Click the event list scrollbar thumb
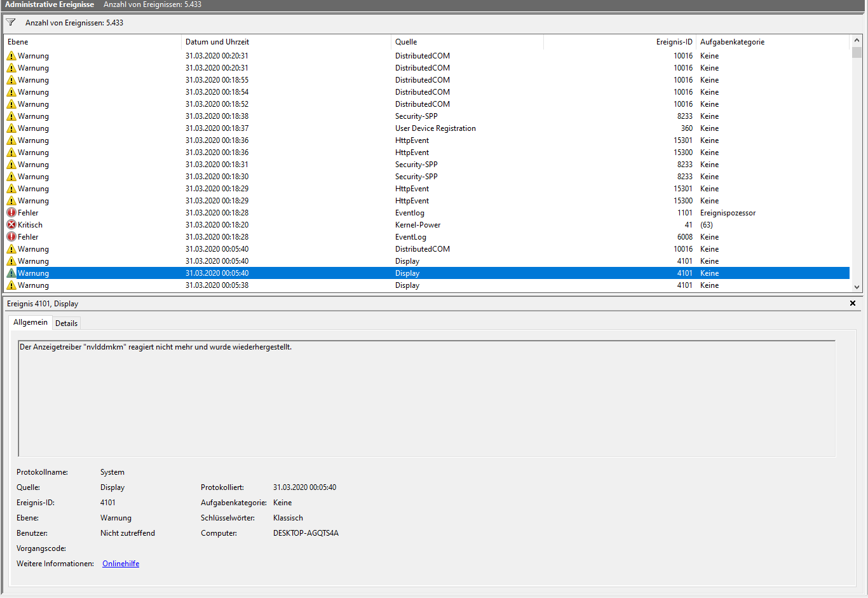The width and height of the screenshot is (868, 598). [857, 52]
